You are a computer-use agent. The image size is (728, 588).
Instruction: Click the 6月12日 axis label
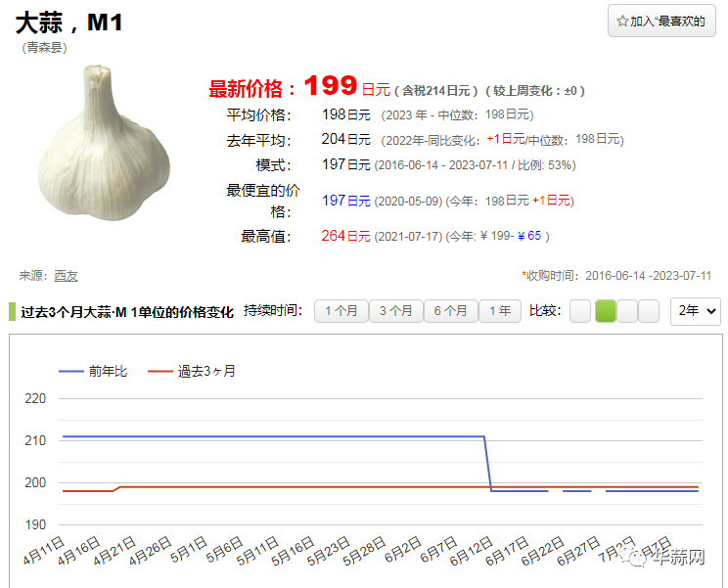[x=472, y=551]
